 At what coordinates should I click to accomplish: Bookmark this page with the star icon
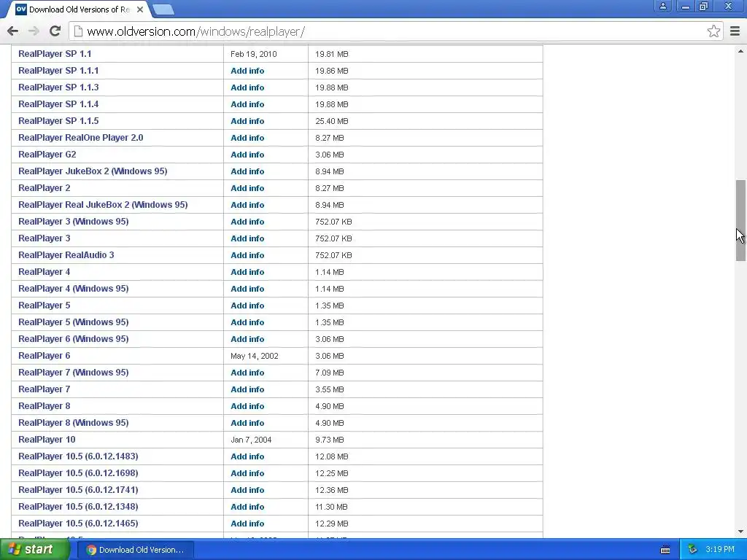[713, 31]
